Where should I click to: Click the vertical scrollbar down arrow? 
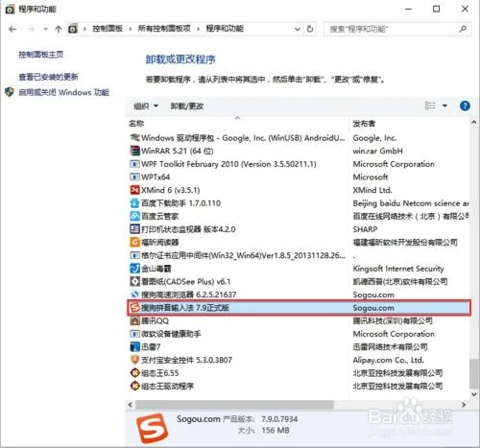click(474, 394)
